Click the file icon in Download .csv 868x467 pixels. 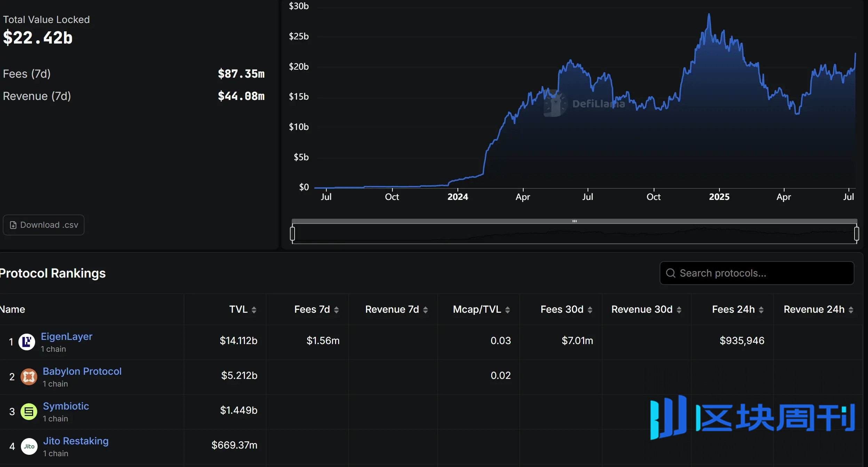(x=13, y=225)
